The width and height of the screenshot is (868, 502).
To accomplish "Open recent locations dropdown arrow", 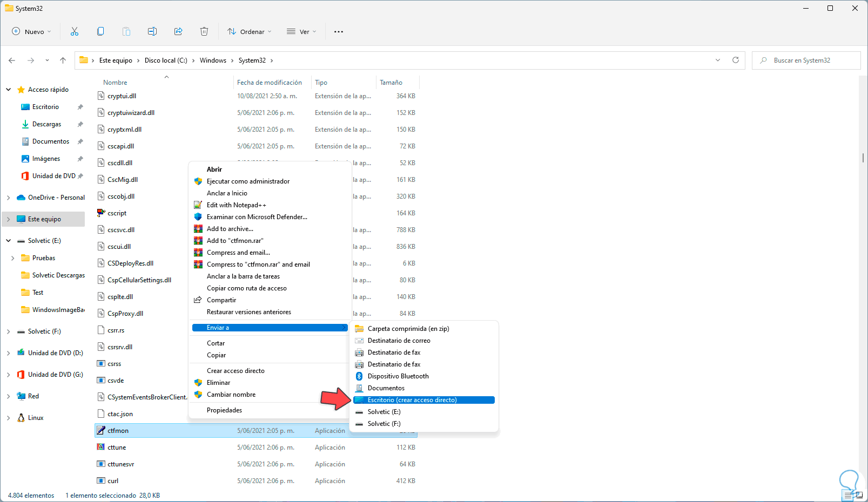I will pyautogui.click(x=47, y=60).
